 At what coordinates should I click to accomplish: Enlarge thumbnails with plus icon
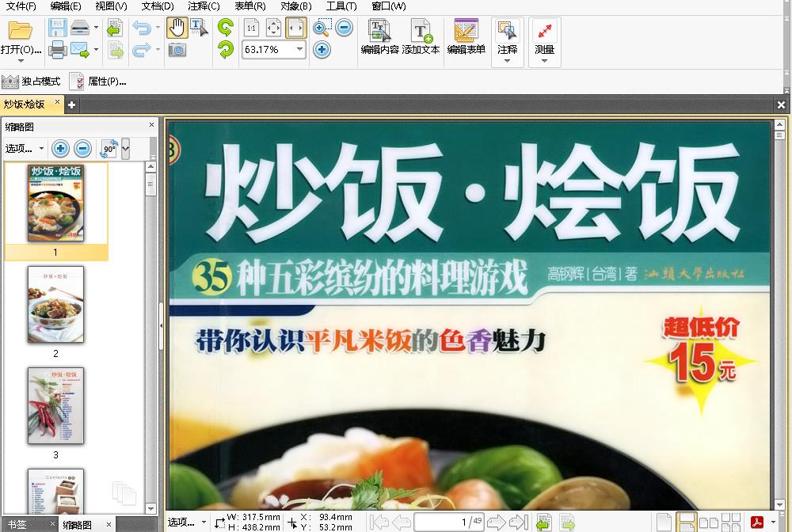[x=61, y=148]
